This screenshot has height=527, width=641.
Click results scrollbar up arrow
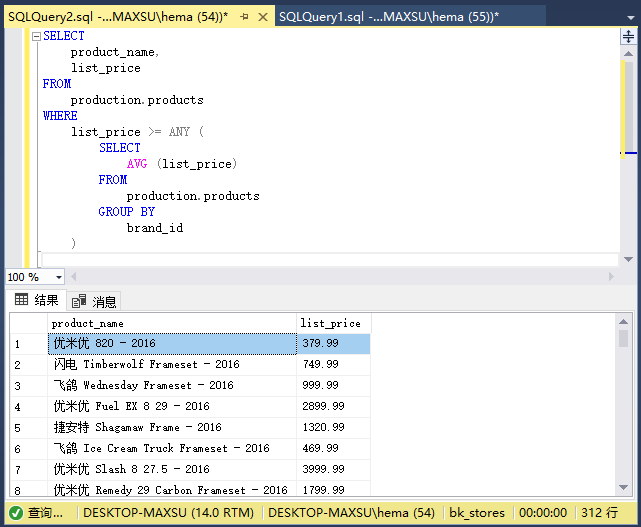(x=623, y=322)
